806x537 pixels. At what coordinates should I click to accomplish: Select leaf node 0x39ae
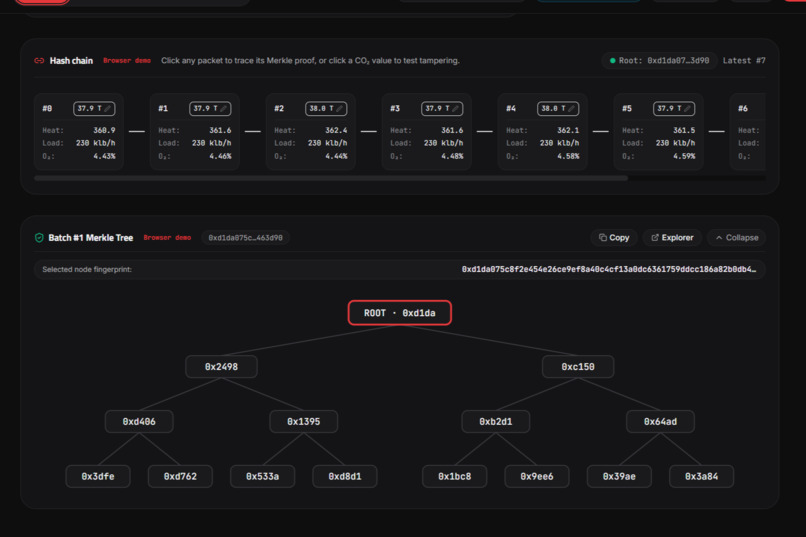[619, 476]
